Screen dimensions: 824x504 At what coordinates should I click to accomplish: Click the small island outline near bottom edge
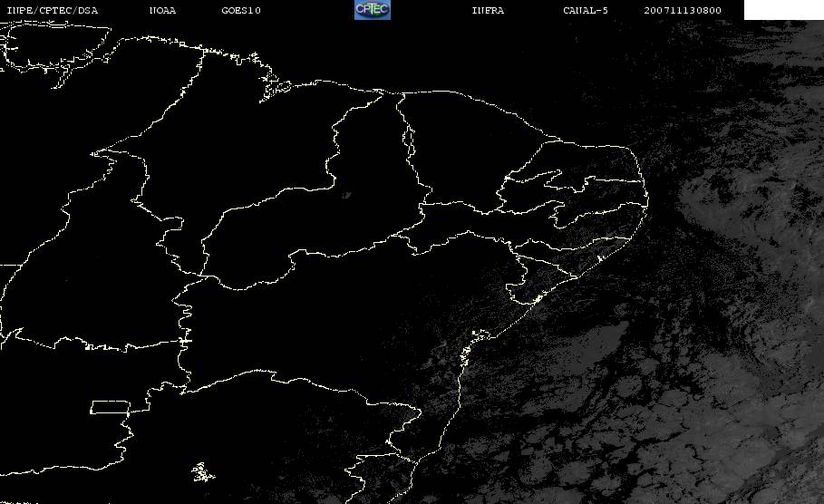click(203, 471)
